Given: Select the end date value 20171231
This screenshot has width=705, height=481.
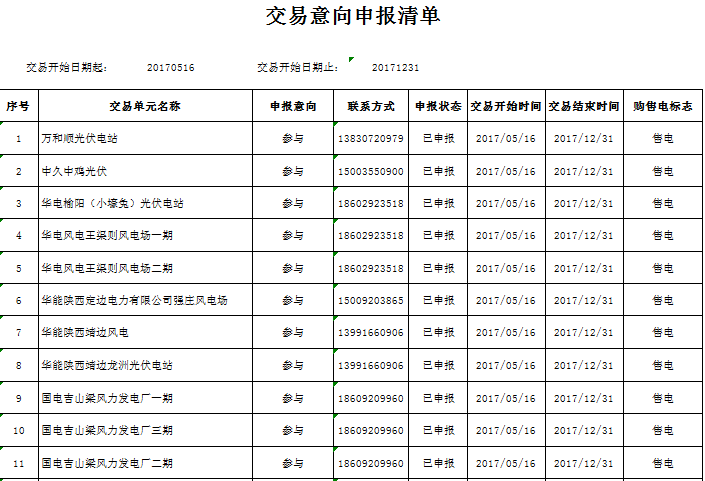Looking at the screenshot, I should click(x=395, y=68).
